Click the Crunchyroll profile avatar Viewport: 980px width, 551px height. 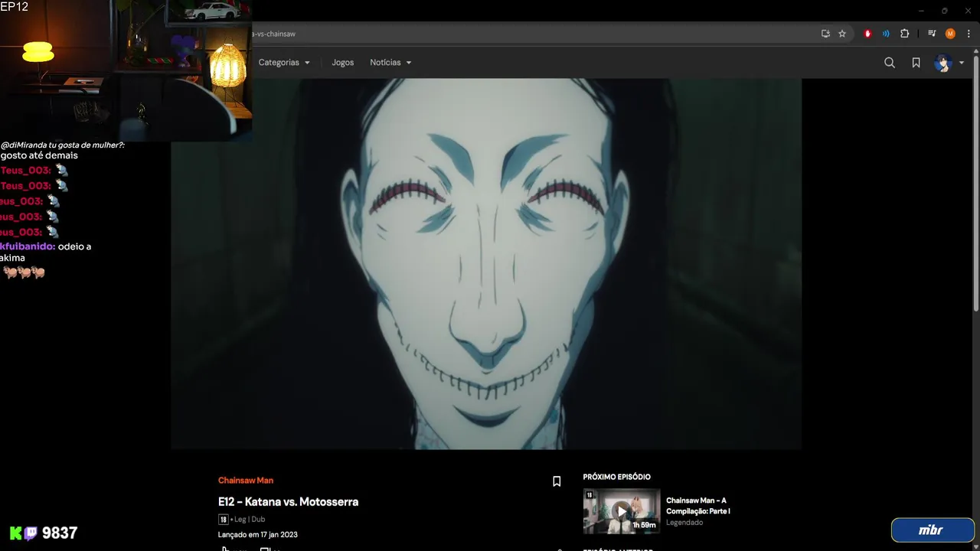(x=943, y=63)
